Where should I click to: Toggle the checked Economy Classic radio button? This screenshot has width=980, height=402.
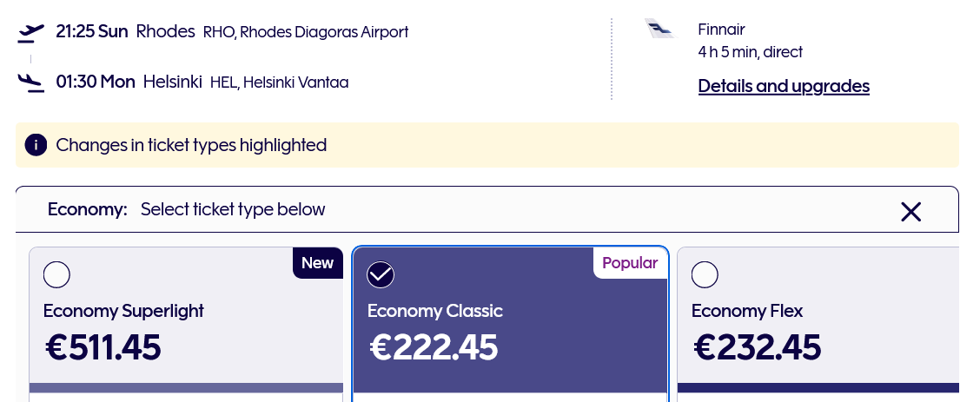pyautogui.click(x=381, y=274)
